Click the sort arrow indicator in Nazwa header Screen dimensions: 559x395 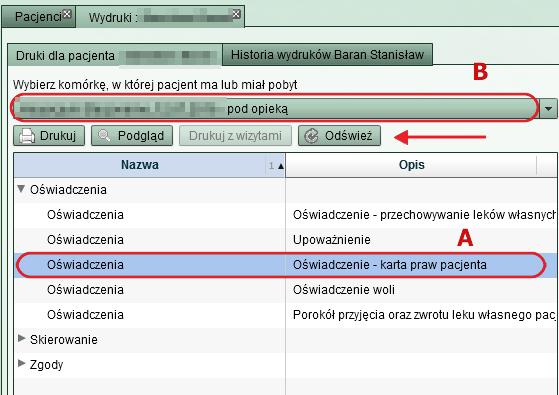click(x=281, y=166)
